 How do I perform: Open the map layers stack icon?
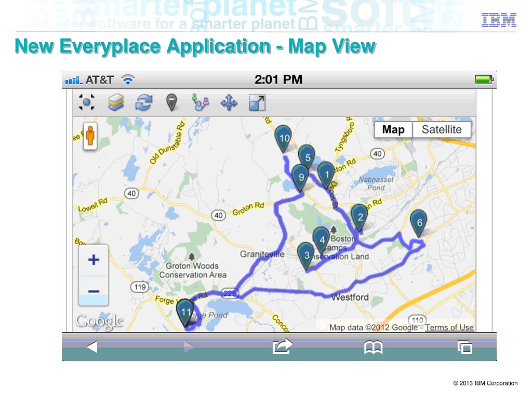coord(116,102)
